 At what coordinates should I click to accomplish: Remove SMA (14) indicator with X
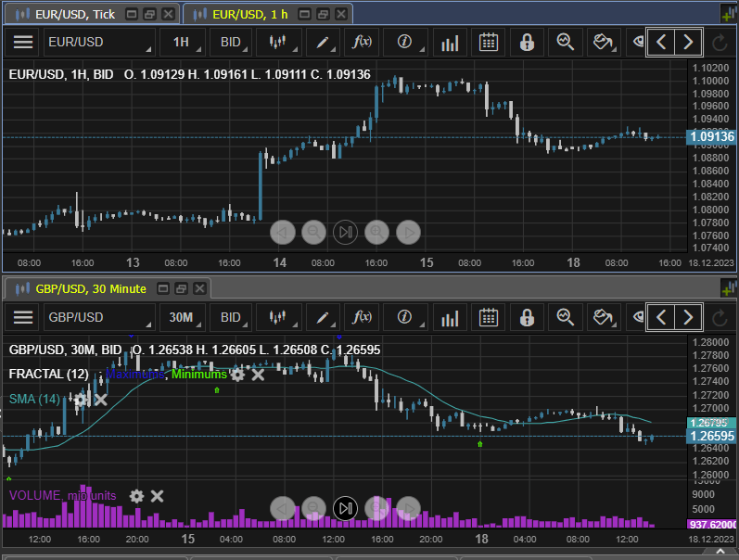[101, 400]
